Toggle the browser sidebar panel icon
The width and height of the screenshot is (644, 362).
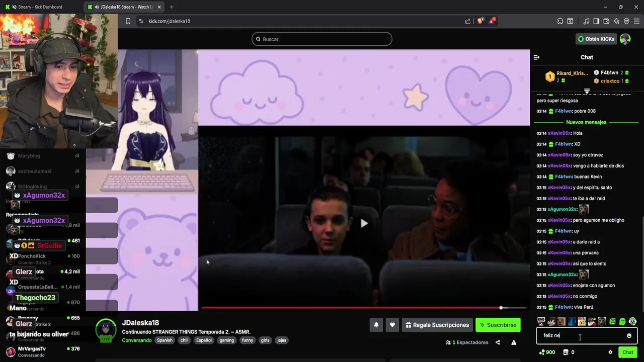(596, 21)
